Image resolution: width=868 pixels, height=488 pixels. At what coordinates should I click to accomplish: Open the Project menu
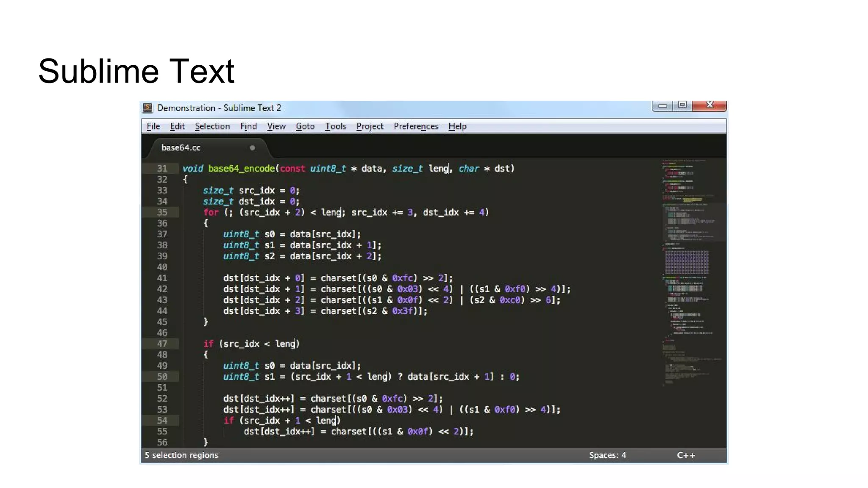coord(370,126)
